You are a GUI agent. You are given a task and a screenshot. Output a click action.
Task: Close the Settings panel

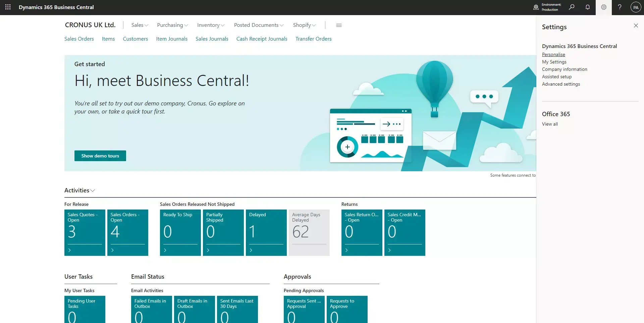pos(636,26)
